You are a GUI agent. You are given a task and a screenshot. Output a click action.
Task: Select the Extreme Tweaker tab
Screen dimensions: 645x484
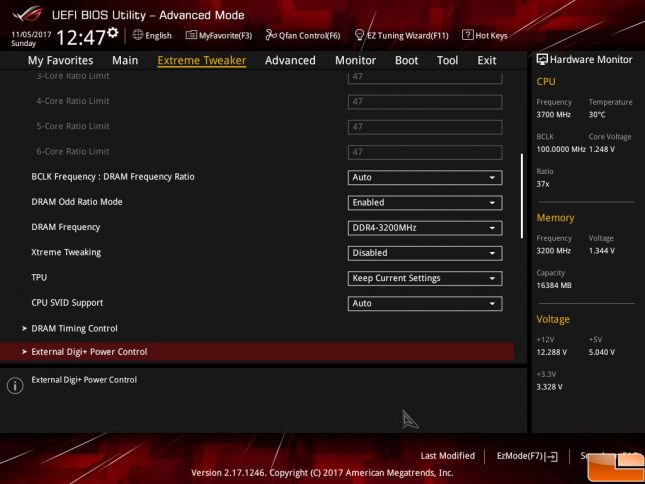(x=202, y=60)
